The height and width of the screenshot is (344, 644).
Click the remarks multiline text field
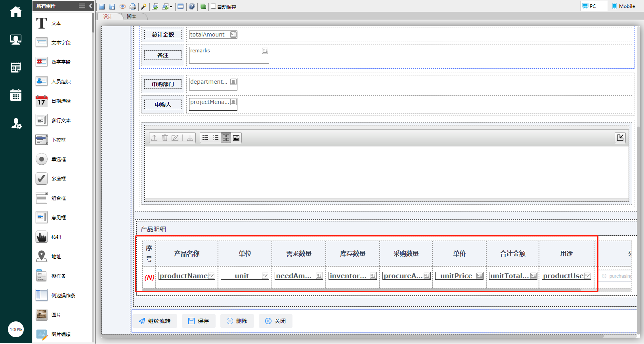coord(229,55)
